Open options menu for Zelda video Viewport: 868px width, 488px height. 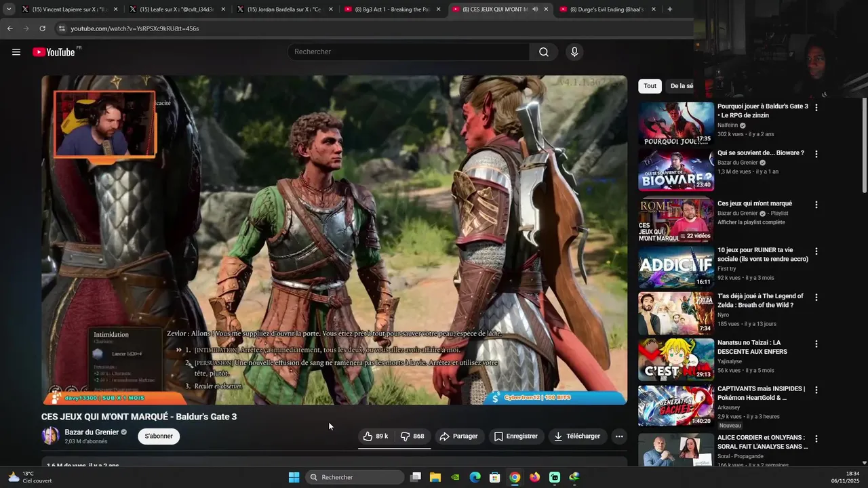coord(816,298)
